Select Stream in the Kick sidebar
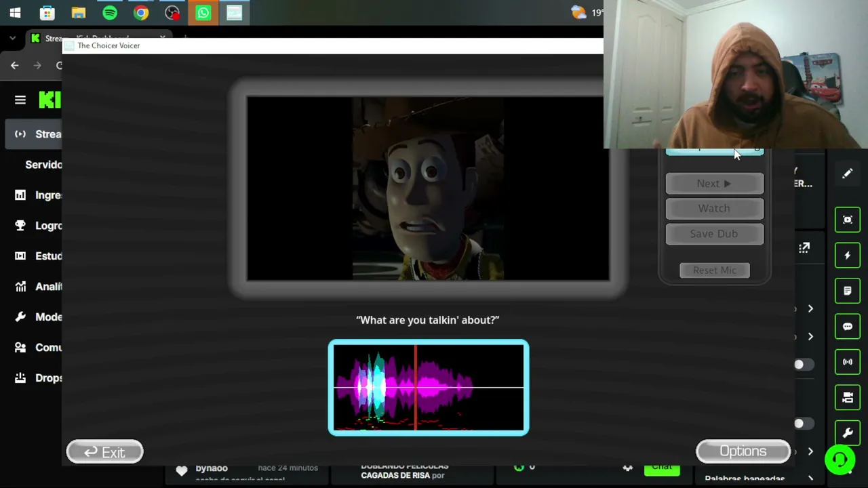This screenshot has width=868, height=488. tap(34, 134)
